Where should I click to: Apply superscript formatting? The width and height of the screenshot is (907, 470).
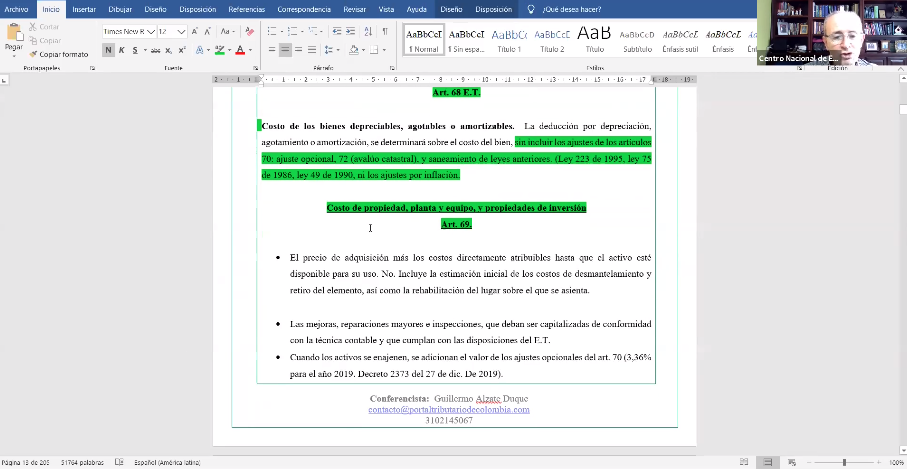(x=182, y=50)
